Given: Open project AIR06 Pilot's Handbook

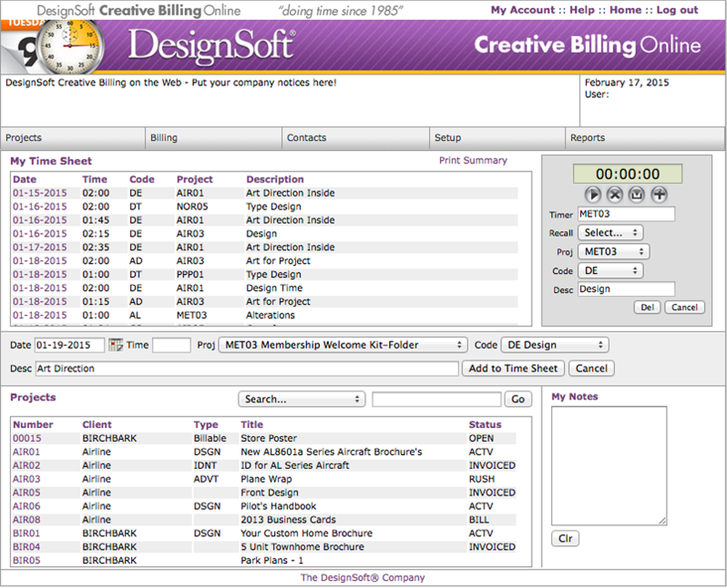Looking at the screenshot, I should pyautogui.click(x=26, y=506).
